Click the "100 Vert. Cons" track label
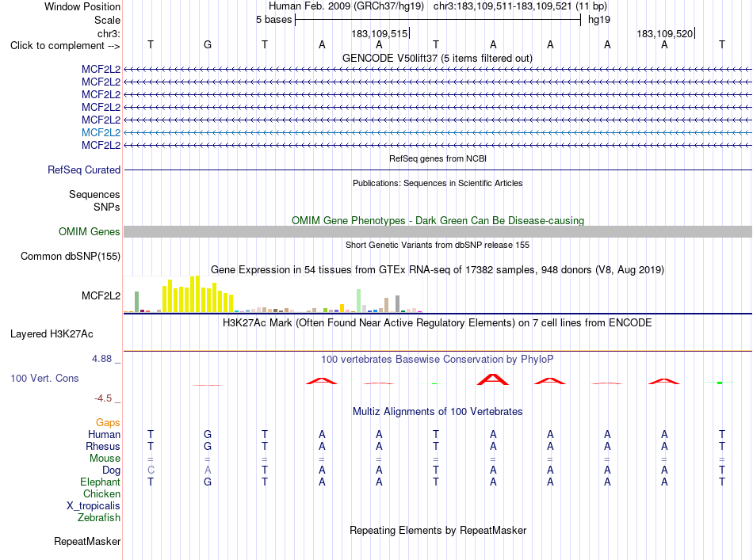This screenshot has height=560, width=753. 44,378
